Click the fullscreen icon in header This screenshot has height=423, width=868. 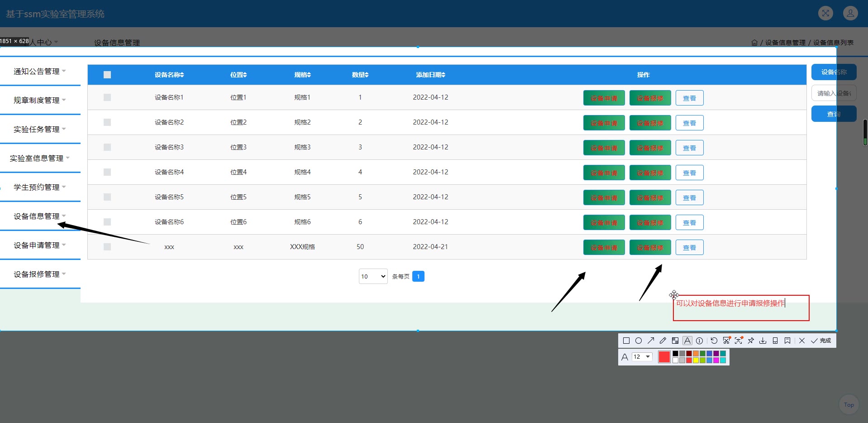tap(826, 13)
